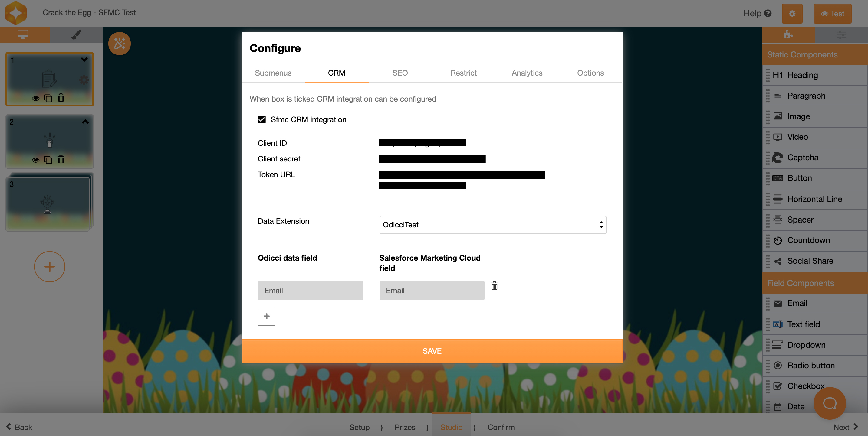Image resolution: width=868 pixels, height=436 pixels.
Task: Select page 3 thumbnail
Action: 48,203
